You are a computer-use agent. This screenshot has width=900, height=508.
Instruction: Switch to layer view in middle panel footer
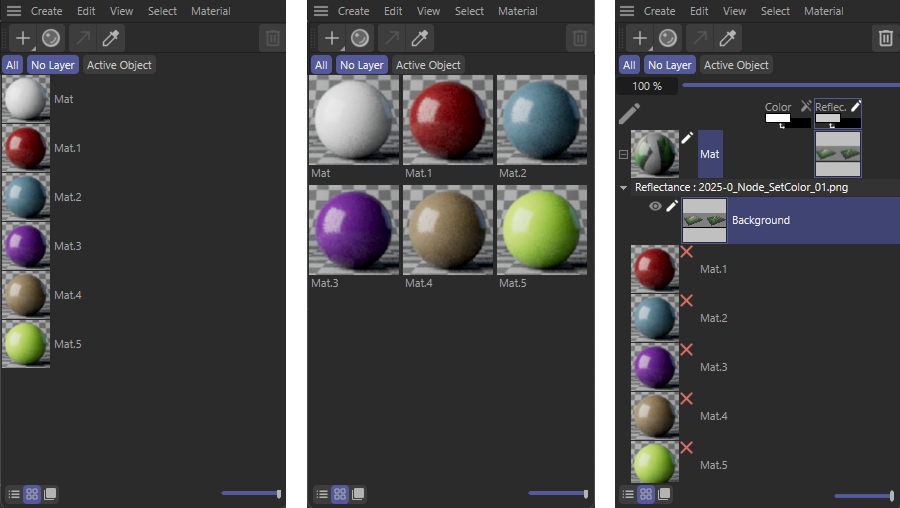click(x=358, y=494)
